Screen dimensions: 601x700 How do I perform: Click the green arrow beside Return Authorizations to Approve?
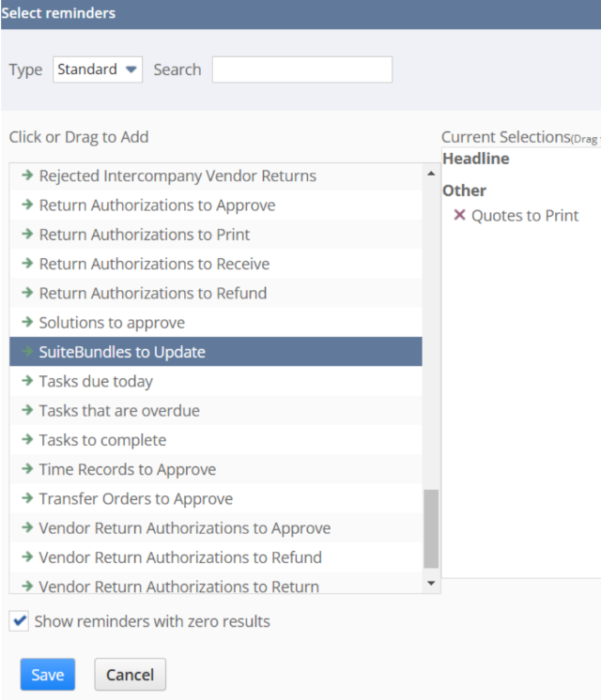[x=28, y=205]
